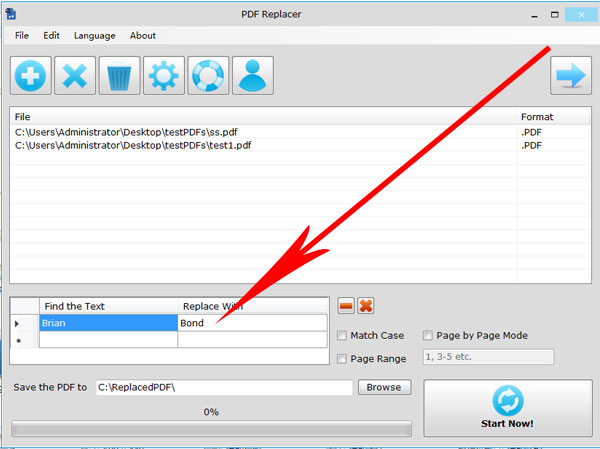Click the orange X clear rows icon
The image size is (600, 449).
(x=366, y=306)
